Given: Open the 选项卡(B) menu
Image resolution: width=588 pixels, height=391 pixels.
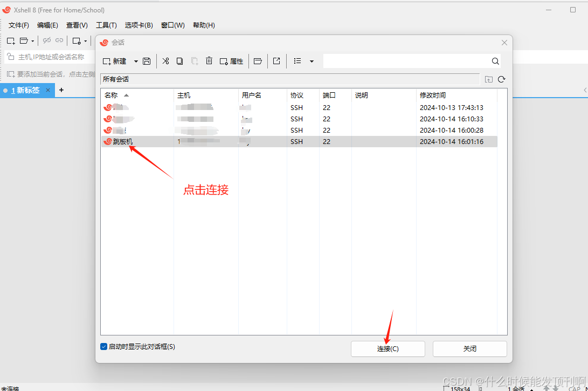Looking at the screenshot, I should [139, 25].
